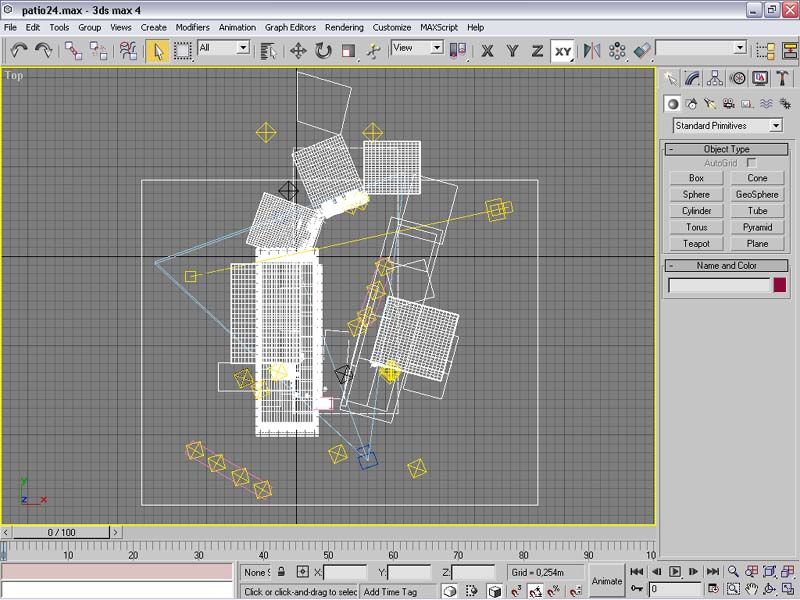Click the time slider 0 / 100 handle
The width and height of the screenshot is (800, 600).
pos(61,532)
